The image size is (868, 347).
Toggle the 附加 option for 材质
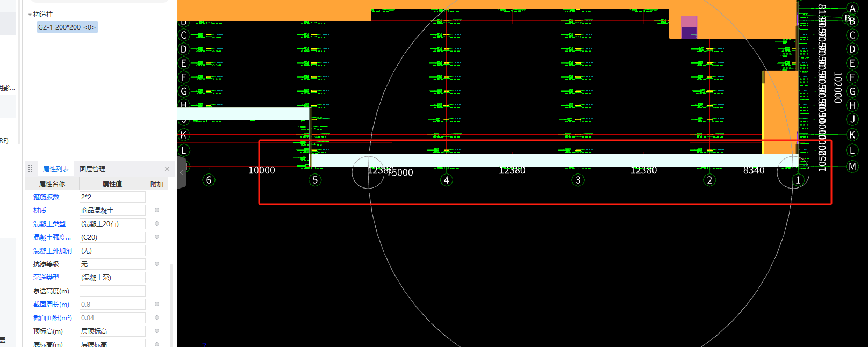pyautogui.click(x=157, y=210)
